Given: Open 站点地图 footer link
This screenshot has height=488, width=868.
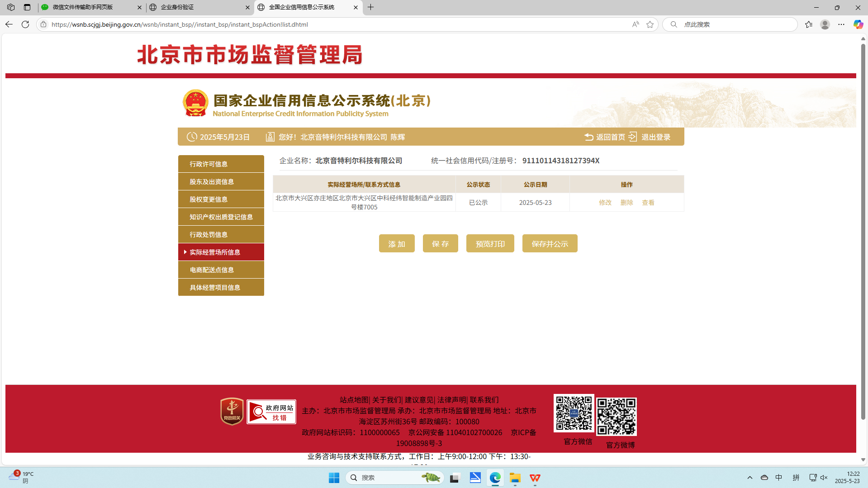Looking at the screenshot, I should (x=354, y=400).
